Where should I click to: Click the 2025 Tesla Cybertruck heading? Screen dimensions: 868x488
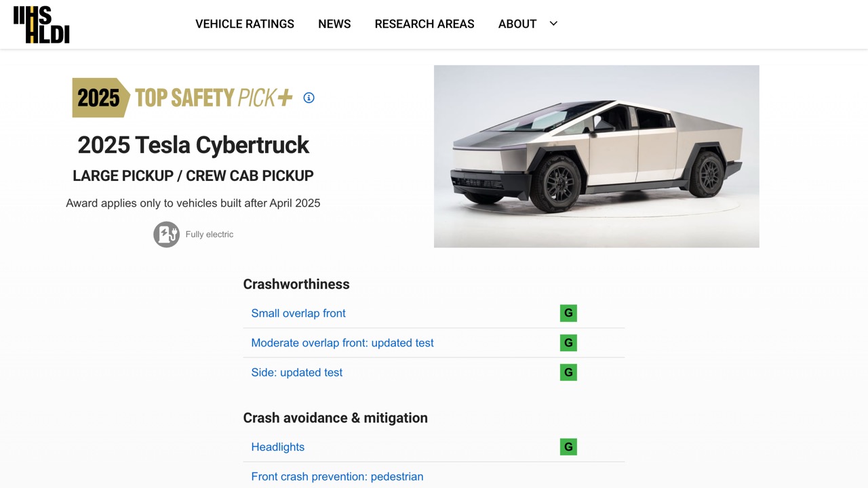coord(193,145)
